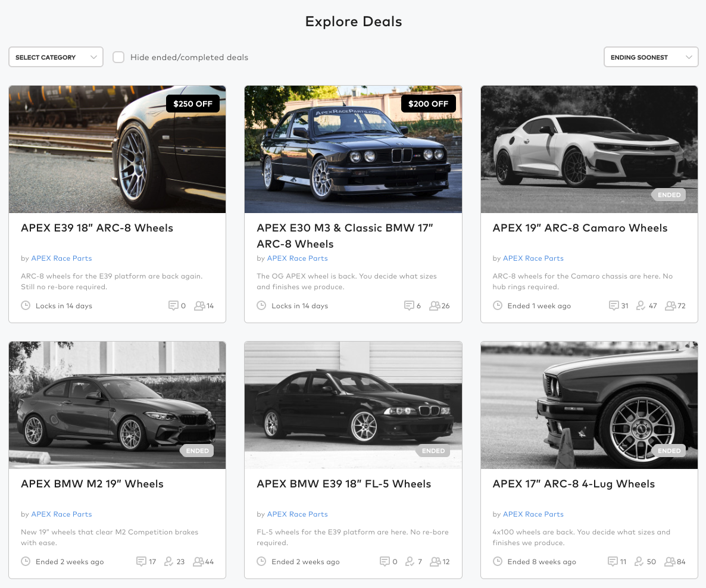Viewport: 706px width, 588px height.
Task: Click description "4x100 wheels are back"
Action: (x=581, y=537)
